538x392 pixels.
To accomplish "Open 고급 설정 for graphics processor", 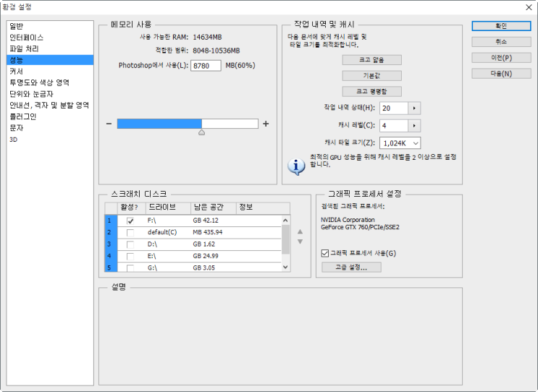I will click(x=351, y=268).
